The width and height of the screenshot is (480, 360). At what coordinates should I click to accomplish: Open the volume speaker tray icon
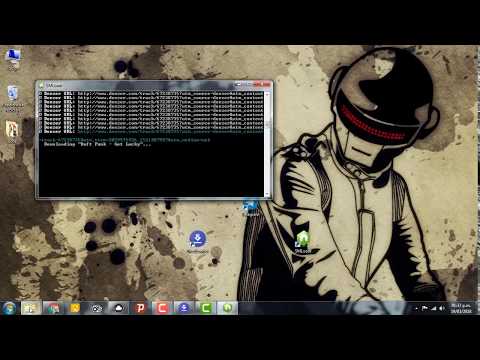[x=442, y=309]
